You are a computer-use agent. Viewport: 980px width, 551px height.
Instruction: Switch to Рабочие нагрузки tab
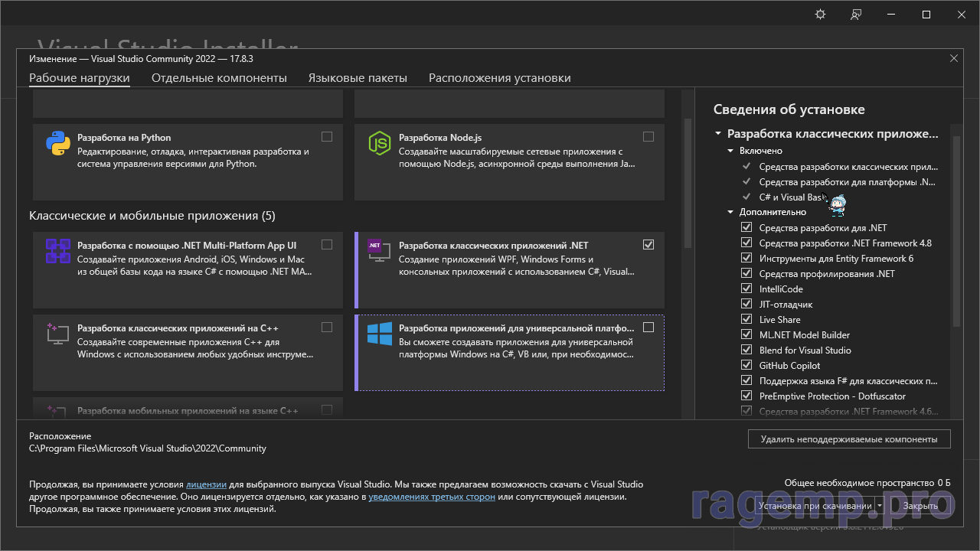pos(80,78)
